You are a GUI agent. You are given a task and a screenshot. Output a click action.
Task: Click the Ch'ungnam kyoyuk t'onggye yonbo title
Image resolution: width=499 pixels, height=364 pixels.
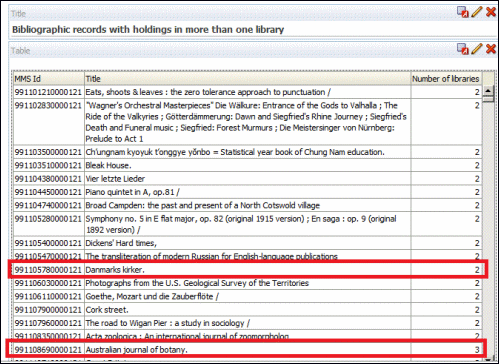coord(248,152)
